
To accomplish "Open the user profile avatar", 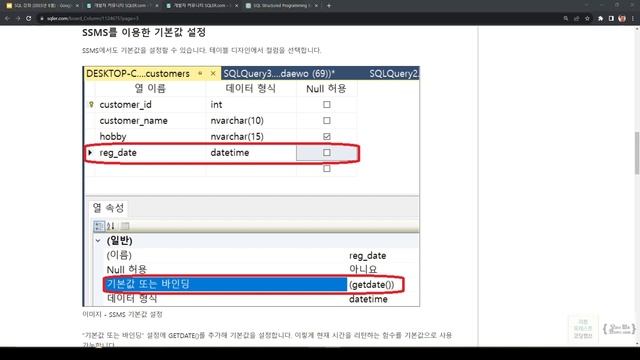I will coord(622,18).
